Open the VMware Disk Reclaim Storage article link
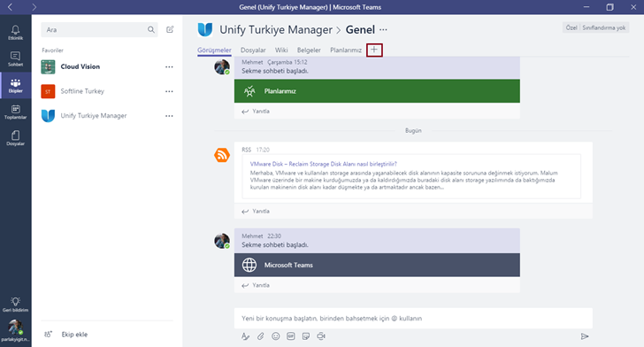 (x=323, y=164)
